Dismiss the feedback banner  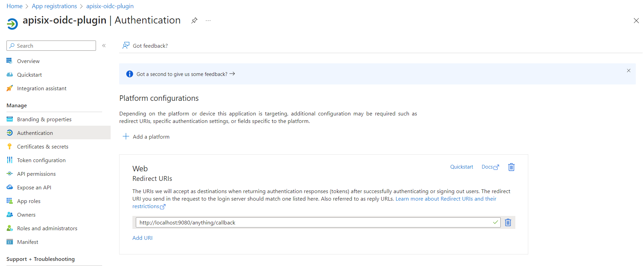pos(628,71)
